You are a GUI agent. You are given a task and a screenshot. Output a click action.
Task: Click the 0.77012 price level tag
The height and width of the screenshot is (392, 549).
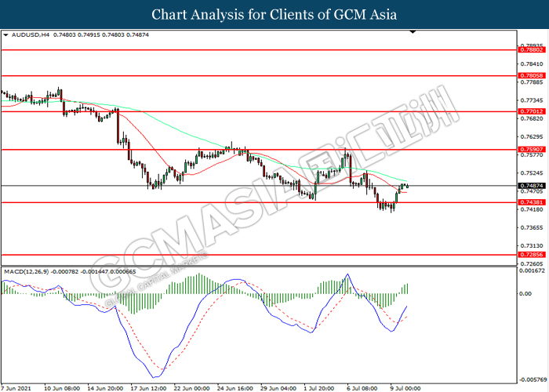[532, 111]
